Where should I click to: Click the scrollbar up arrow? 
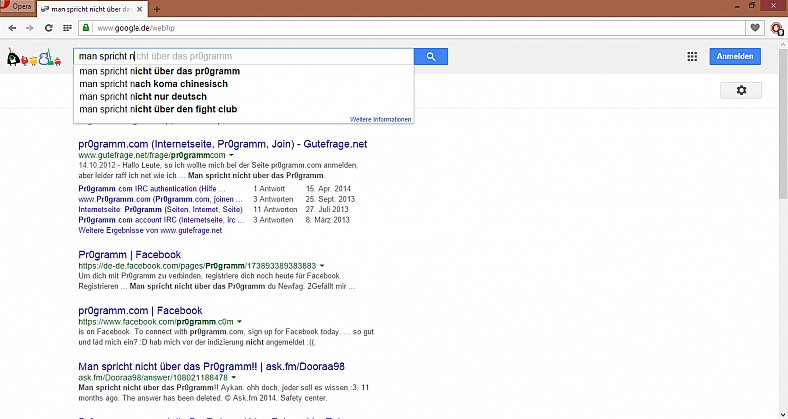tap(782, 44)
